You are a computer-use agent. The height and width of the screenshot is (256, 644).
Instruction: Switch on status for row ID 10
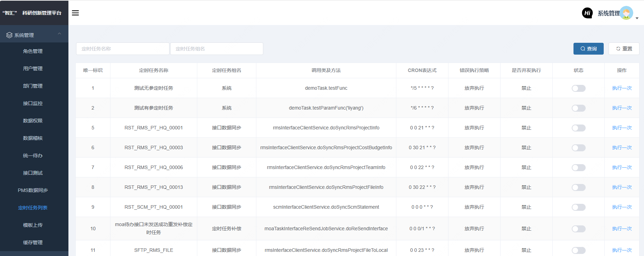(x=578, y=229)
